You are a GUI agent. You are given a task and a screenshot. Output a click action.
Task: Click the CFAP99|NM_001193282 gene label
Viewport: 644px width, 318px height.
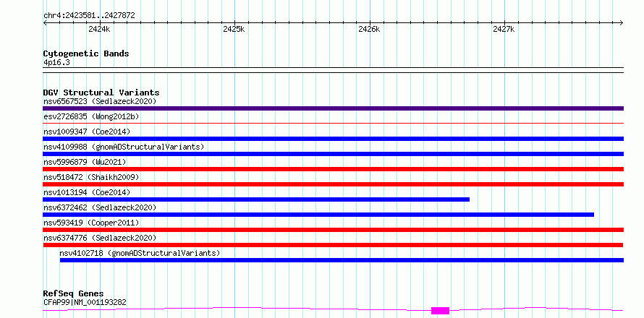pos(85,302)
